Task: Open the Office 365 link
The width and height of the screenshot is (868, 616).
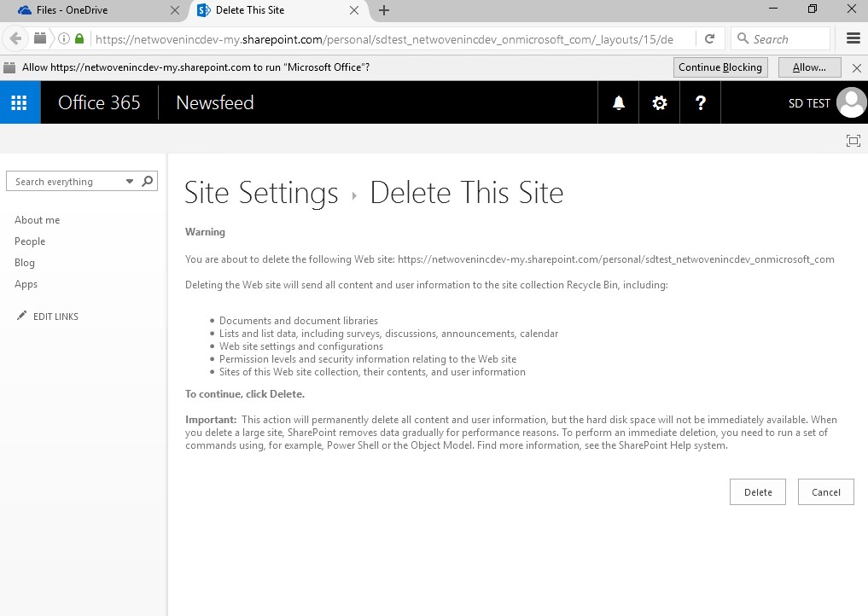Action: (99, 102)
